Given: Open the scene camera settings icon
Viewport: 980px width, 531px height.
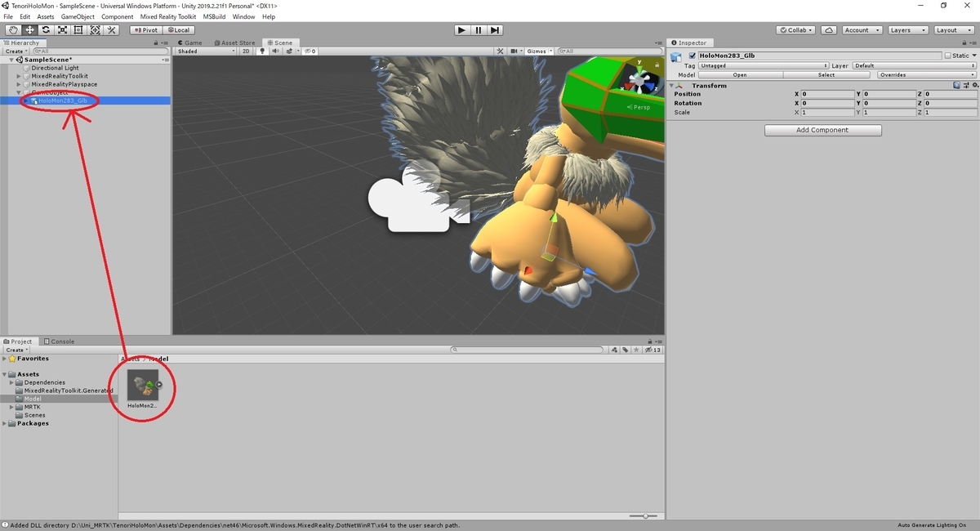Looking at the screenshot, I should (516, 51).
